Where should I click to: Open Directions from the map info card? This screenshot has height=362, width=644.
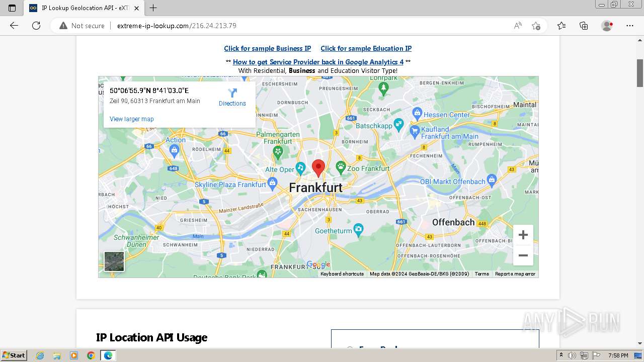pyautogui.click(x=232, y=98)
